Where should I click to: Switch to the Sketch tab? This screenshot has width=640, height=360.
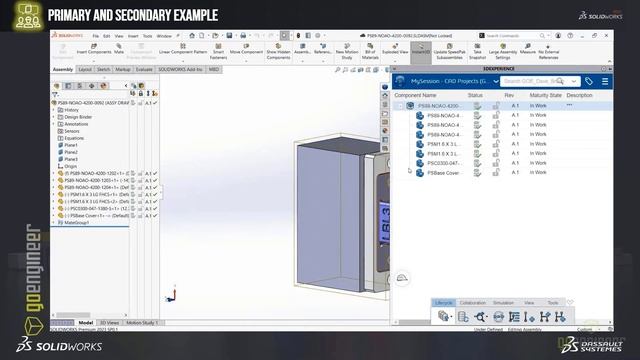(x=104, y=70)
